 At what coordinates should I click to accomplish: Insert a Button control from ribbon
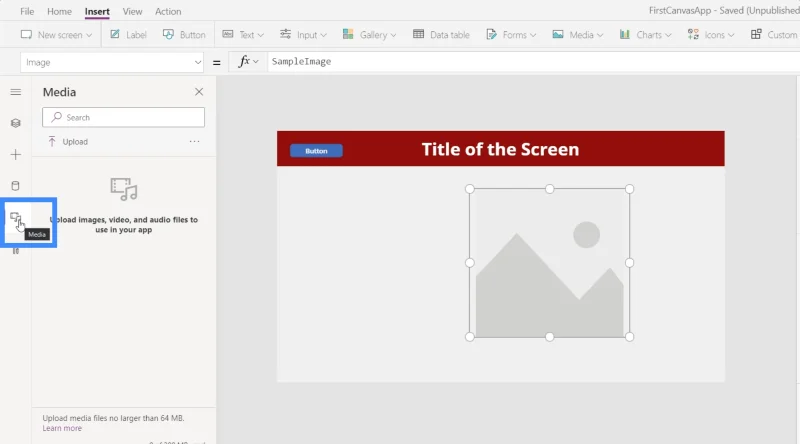184,35
